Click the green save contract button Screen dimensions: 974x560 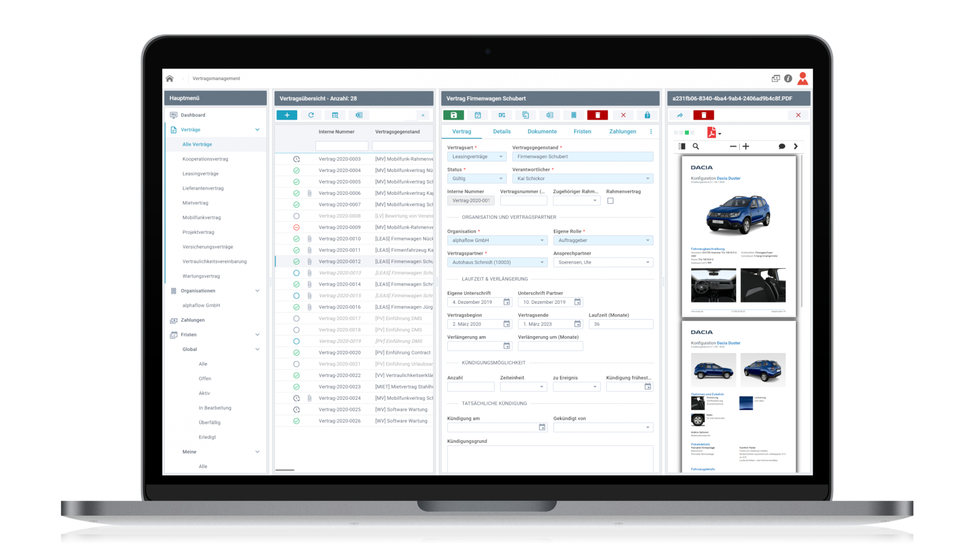point(454,115)
